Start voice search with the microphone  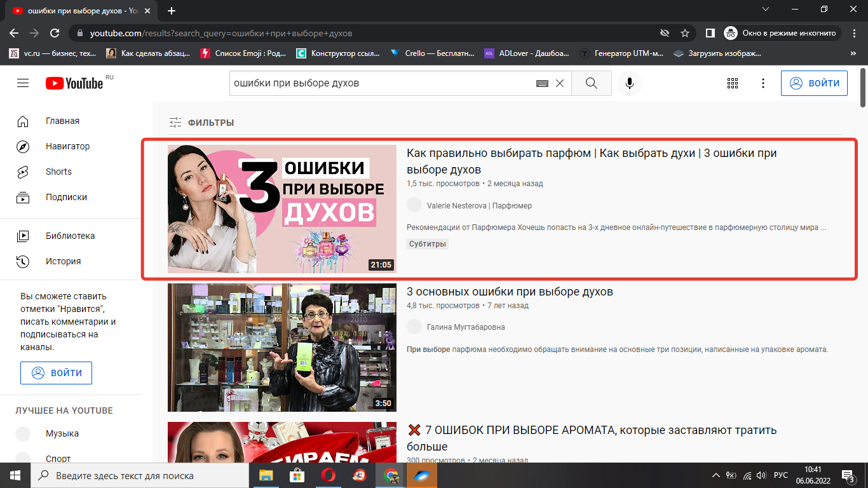[630, 83]
